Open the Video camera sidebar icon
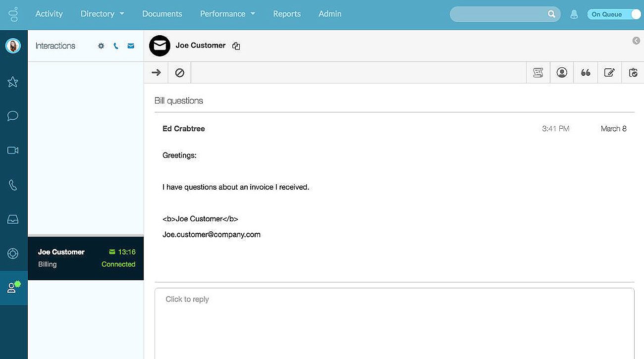 13,150
